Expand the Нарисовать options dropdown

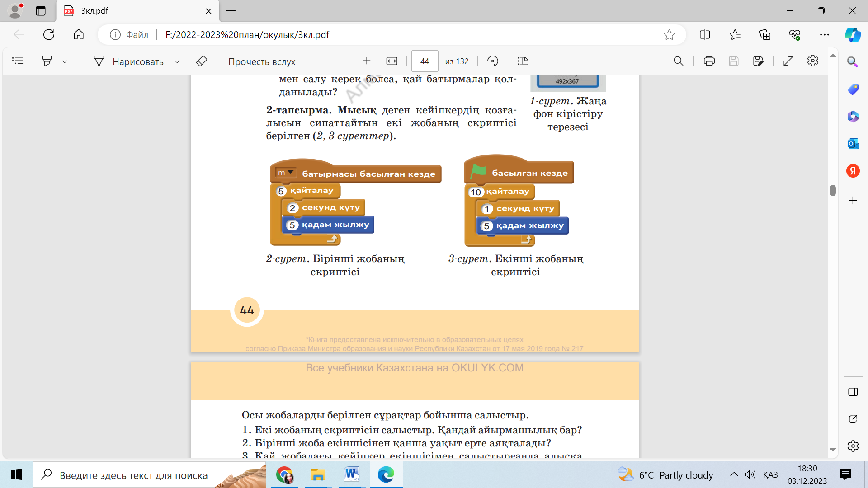[177, 61]
